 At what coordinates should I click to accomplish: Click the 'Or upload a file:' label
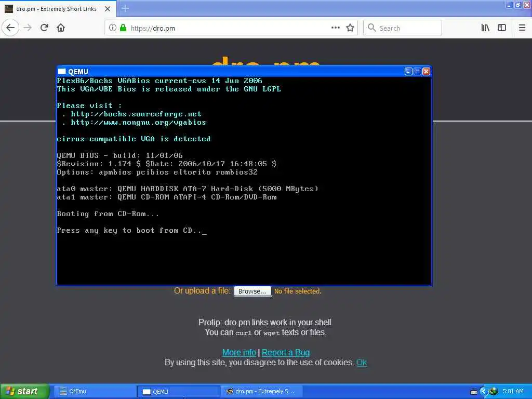[202, 291]
